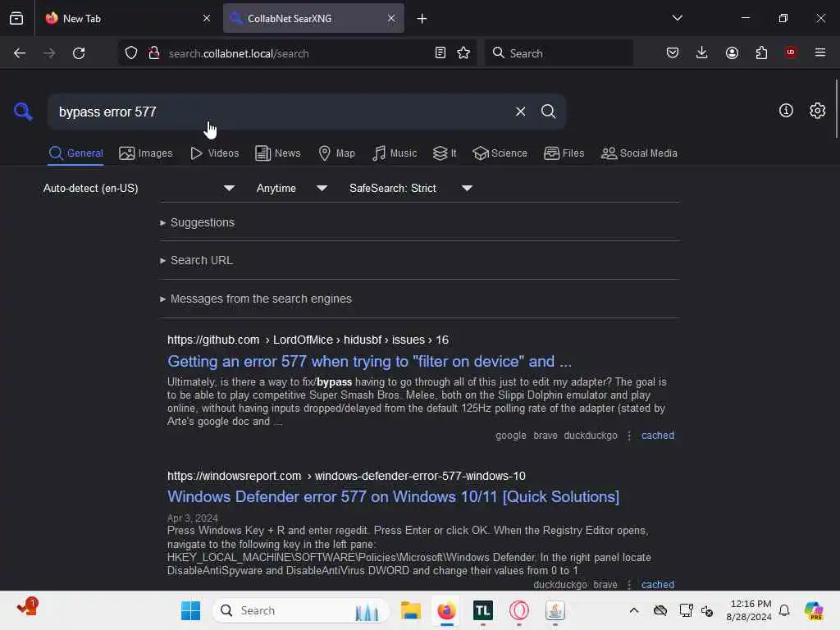This screenshot has height=630, width=840.
Task: Go back with browser back arrow
Action: point(20,53)
